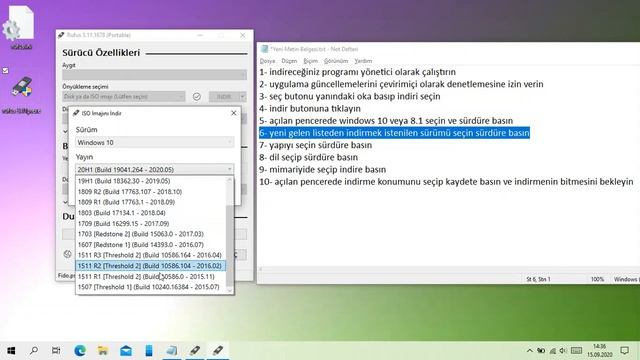Open blue phone app on taskbar
This screenshot has height=360, width=640.
click(x=149, y=350)
